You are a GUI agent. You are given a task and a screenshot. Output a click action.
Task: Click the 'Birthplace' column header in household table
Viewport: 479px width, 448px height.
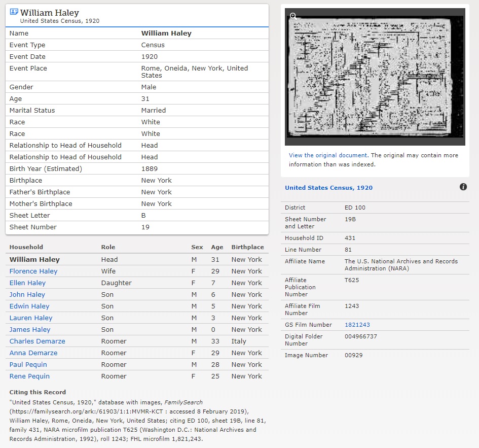coord(247,247)
